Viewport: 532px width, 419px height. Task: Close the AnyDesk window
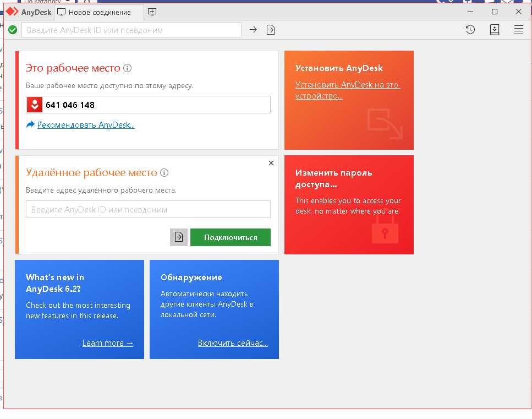click(518, 12)
